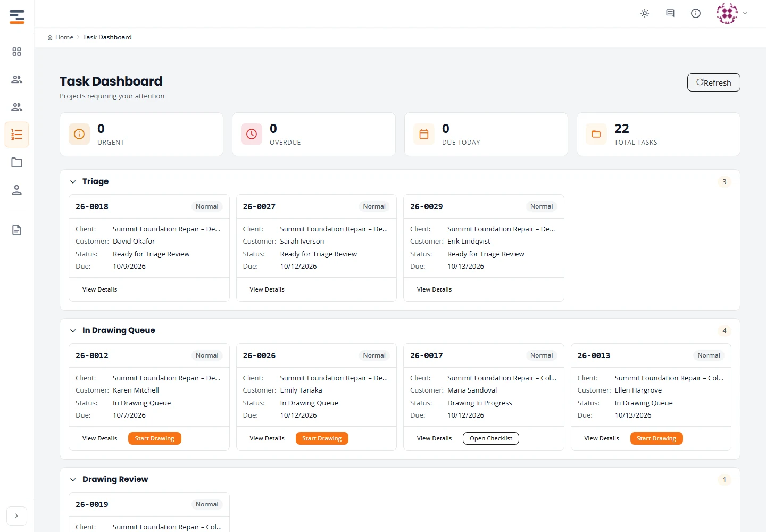This screenshot has height=532, width=766.
Task: View Details for project 26-0013
Action: (x=602, y=438)
